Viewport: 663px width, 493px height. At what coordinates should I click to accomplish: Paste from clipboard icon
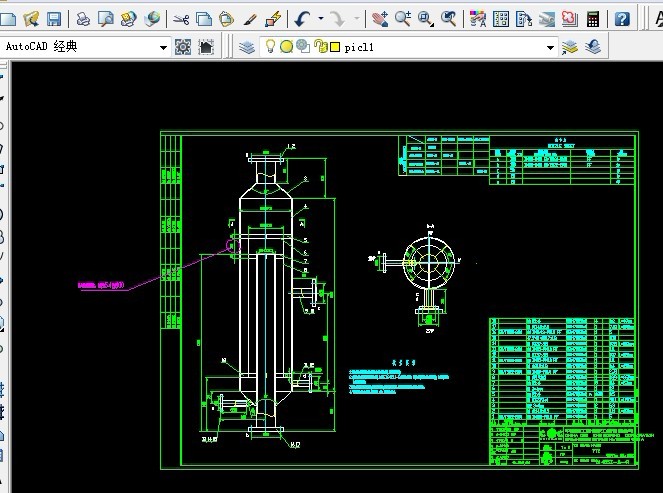click(227, 19)
